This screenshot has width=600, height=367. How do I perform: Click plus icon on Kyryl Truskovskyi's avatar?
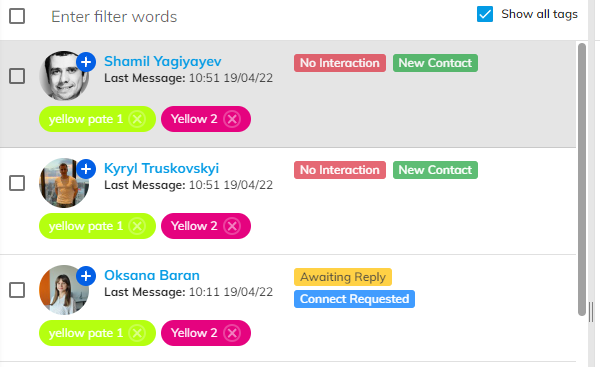point(86,169)
